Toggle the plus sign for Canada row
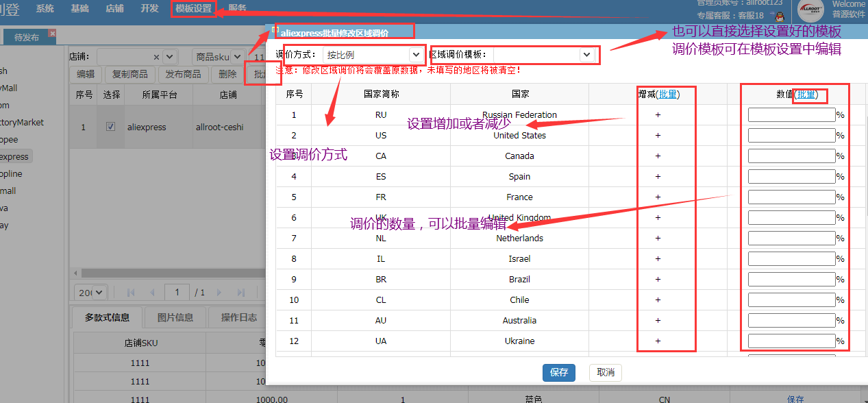The image size is (868, 403). coord(658,156)
